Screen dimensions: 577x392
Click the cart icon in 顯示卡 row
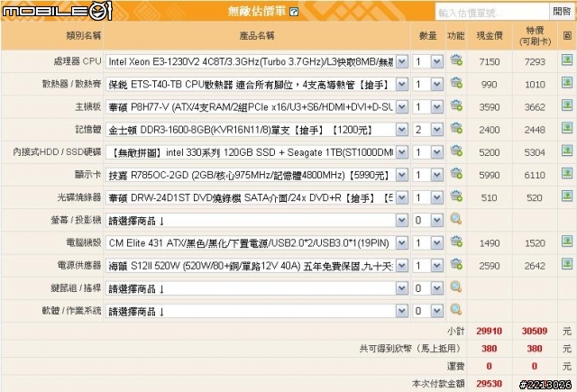[x=456, y=174]
